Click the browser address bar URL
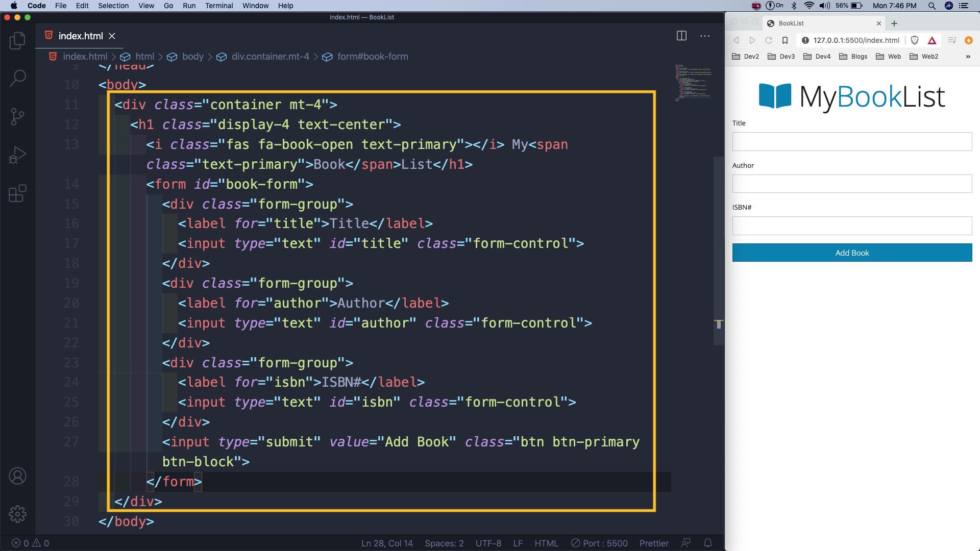The height and width of the screenshot is (551, 980). (856, 40)
